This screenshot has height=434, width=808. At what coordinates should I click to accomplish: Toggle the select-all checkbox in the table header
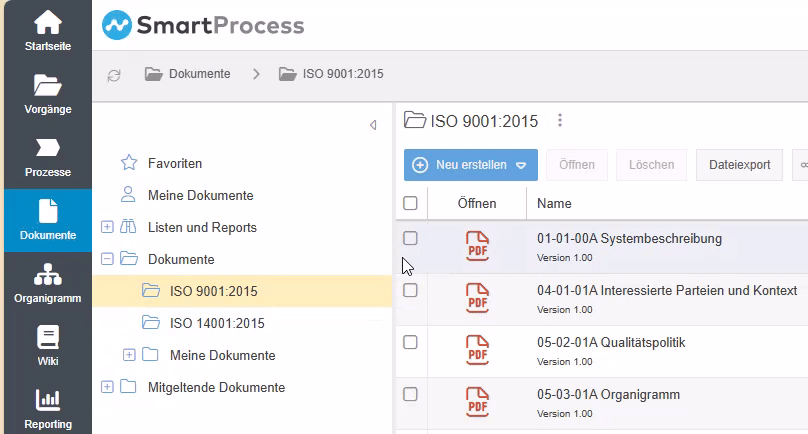click(410, 203)
